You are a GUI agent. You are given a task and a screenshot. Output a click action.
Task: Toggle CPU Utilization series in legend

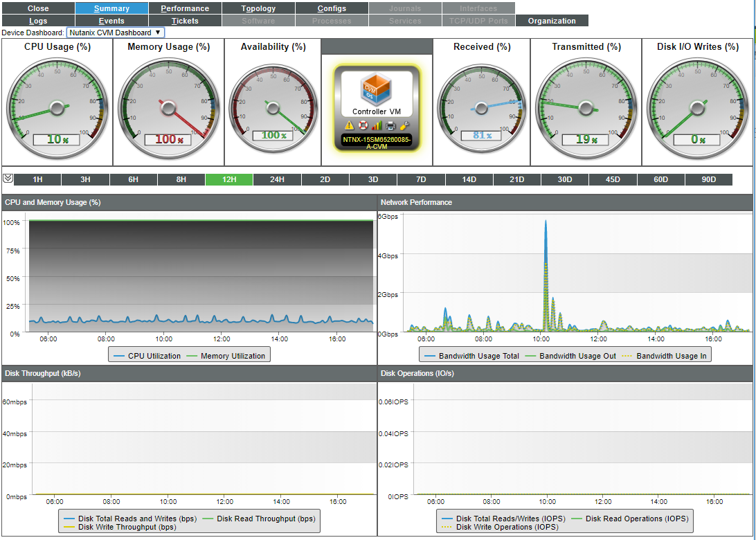[x=147, y=356]
